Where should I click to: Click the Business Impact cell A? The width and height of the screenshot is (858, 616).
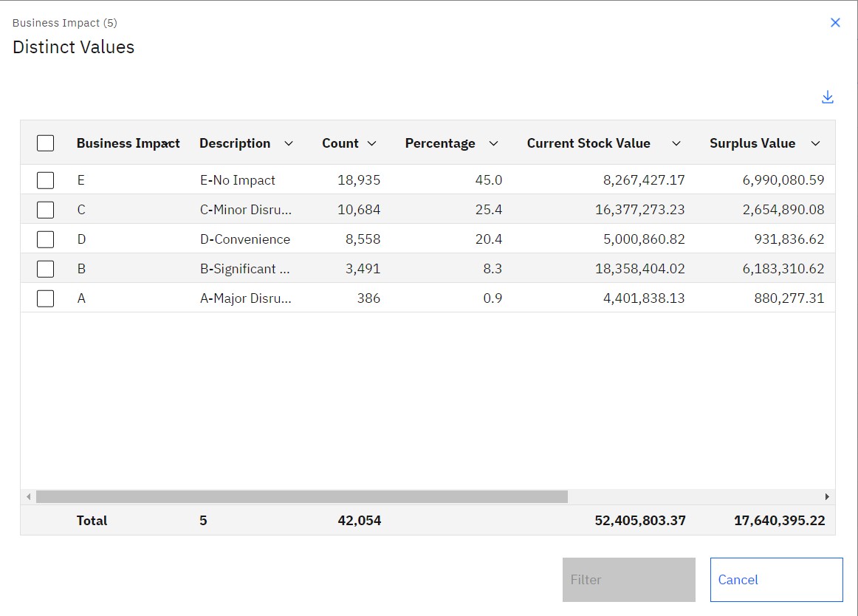click(81, 298)
